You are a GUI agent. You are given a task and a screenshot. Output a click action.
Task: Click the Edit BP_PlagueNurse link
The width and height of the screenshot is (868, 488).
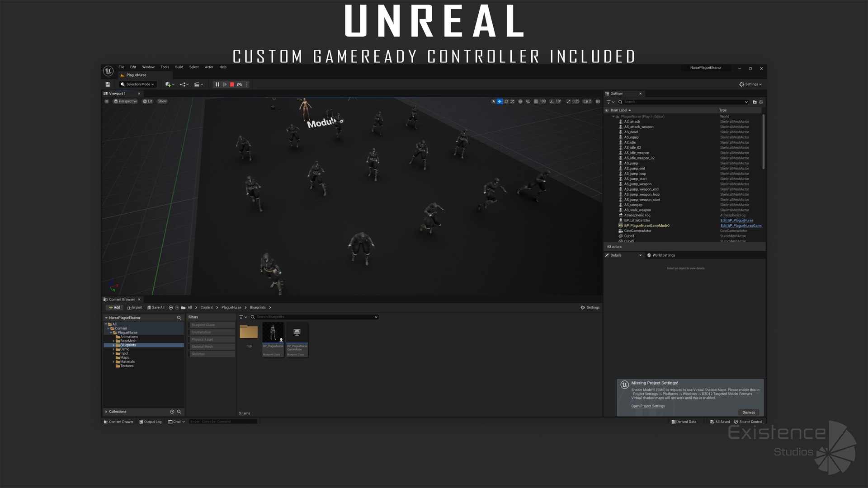click(x=737, y=221)
